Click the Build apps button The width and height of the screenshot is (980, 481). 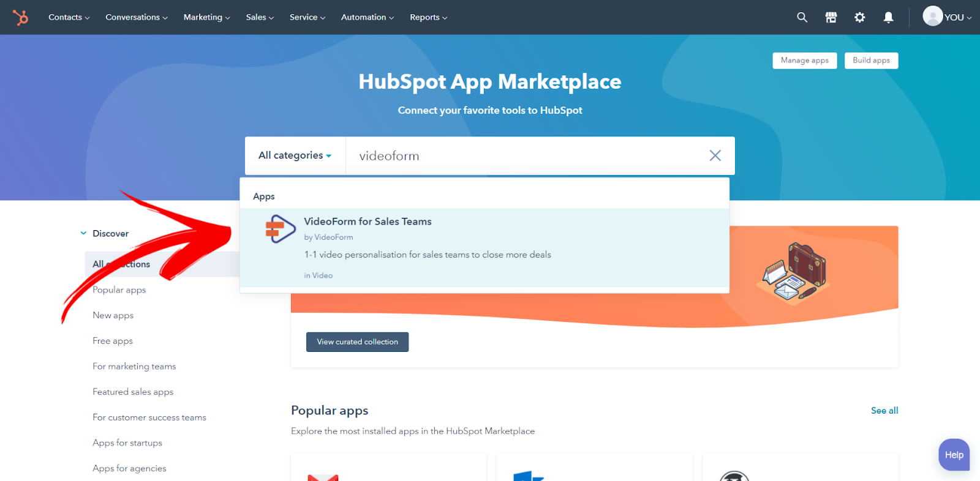(x=871, y=61)
